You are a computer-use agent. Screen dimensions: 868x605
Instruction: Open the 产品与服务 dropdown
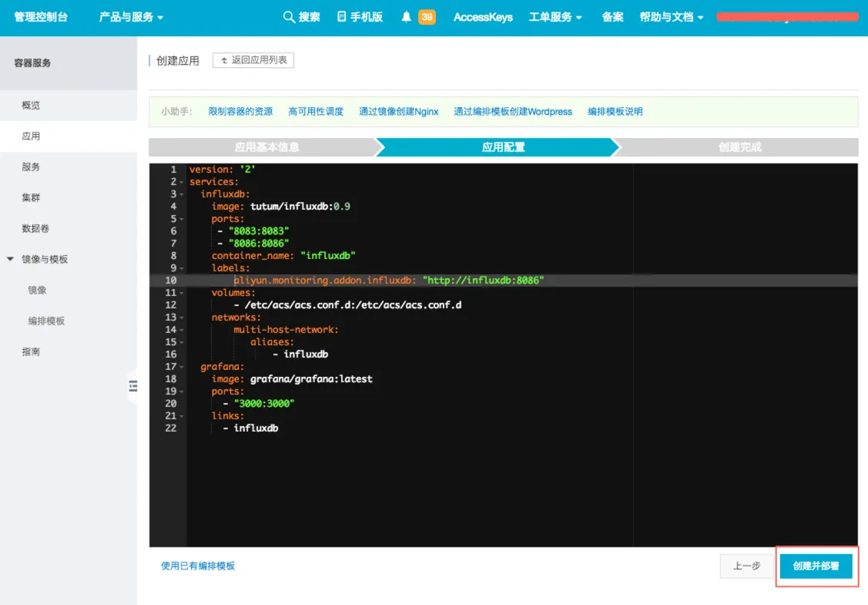click(x=131, y=17)
